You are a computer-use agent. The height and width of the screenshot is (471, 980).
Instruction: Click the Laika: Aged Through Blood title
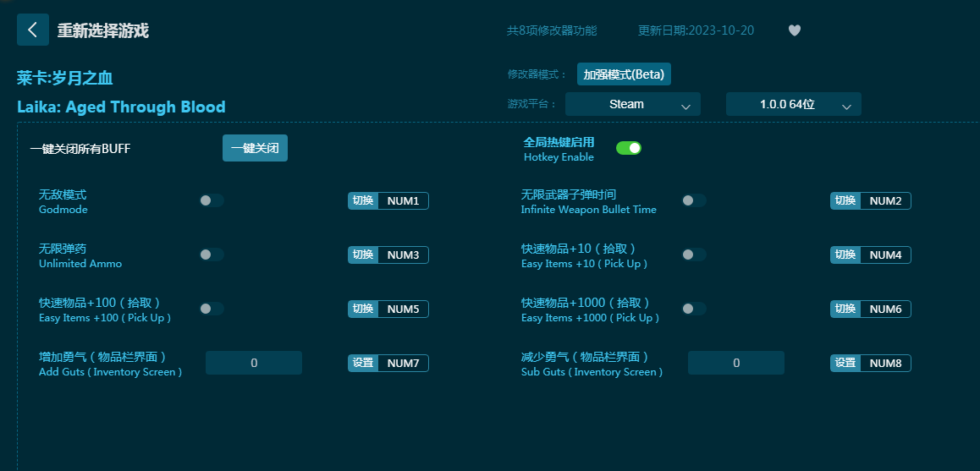pyautogui.click(x=121, y=107)
